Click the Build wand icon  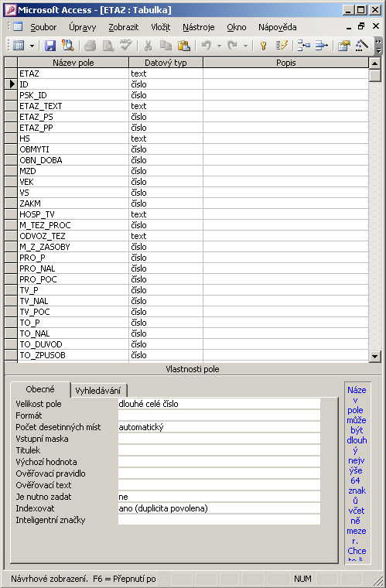[361, 46]
